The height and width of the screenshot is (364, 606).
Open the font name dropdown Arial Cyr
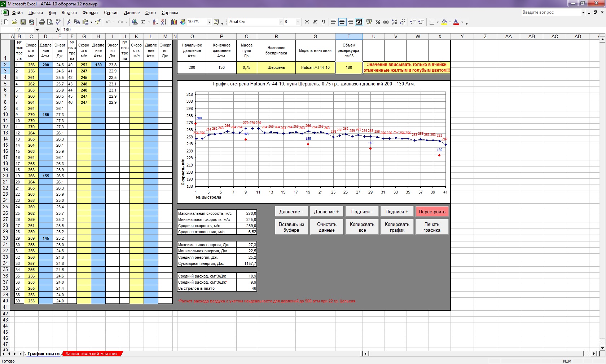[281, 22]
